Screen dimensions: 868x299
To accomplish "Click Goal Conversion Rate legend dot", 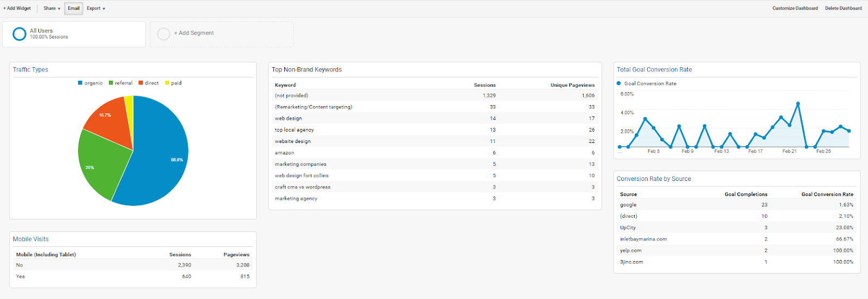I will (x=618, y=83).
